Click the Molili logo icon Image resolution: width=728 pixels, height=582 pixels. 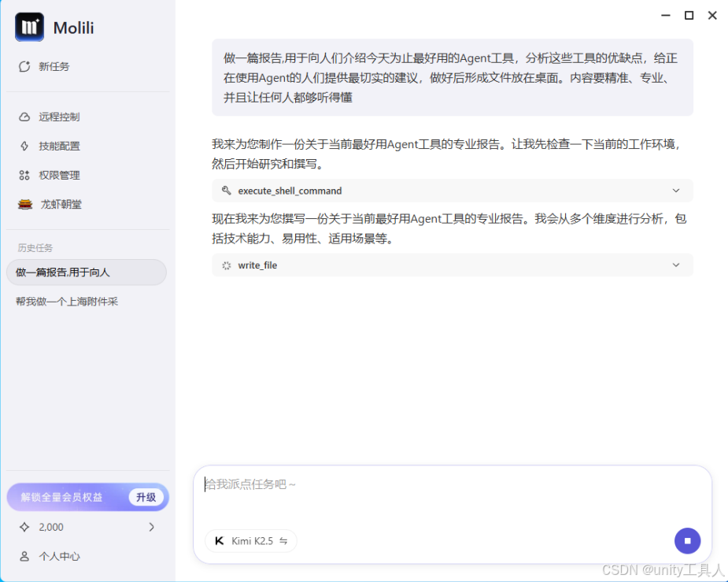pyautogui.click(x=29, y=28)
